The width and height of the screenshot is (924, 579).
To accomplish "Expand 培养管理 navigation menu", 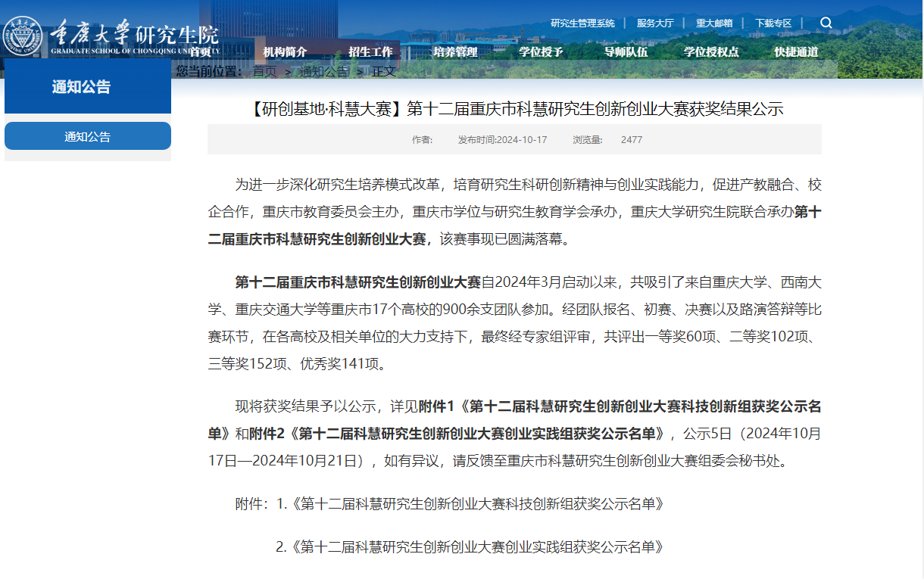I will click(455, 51).
